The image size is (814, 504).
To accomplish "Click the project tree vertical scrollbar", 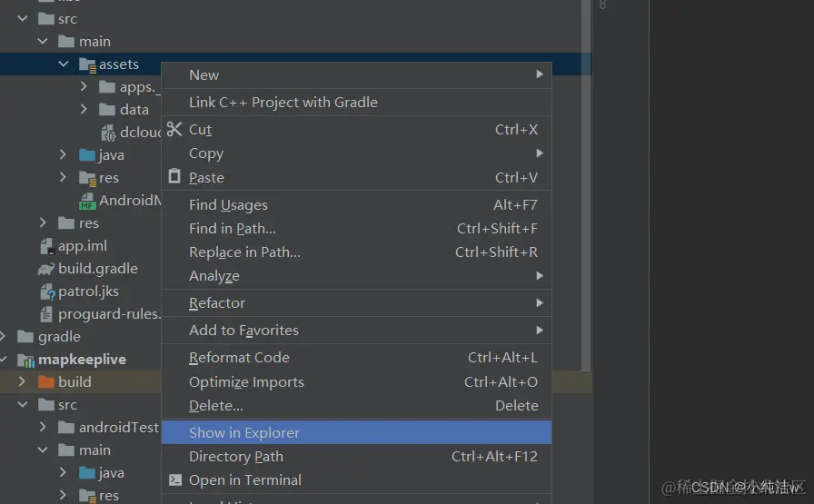I will [x=586, y=186].
